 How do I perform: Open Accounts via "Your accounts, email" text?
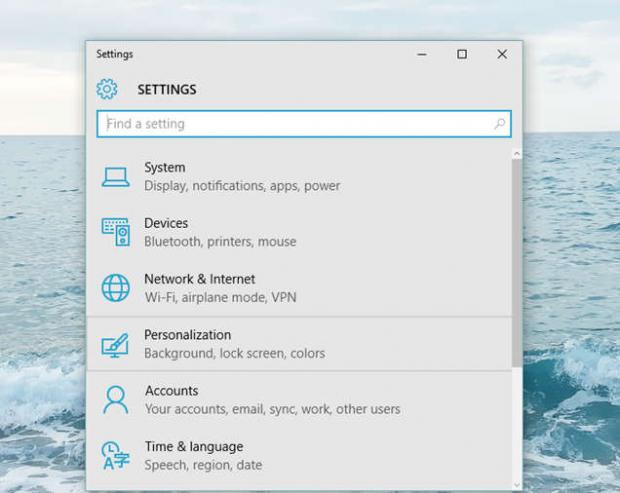[272, 409]
